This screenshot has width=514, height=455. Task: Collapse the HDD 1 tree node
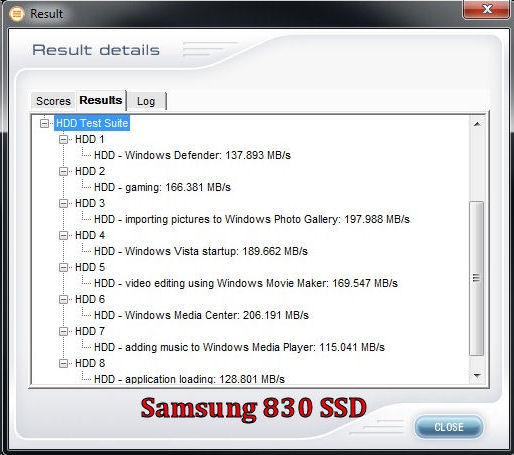click(63, 139)
